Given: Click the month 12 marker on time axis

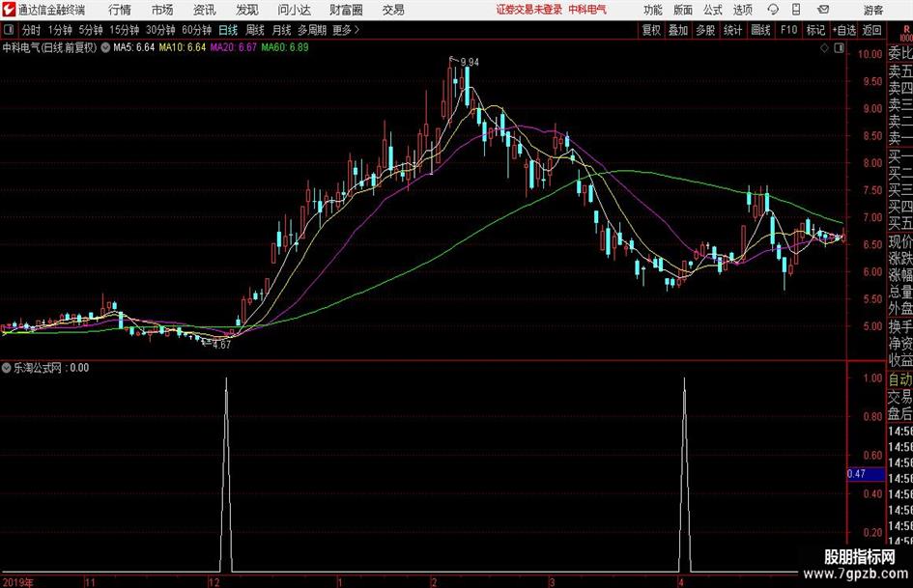Looking at the screenshot, I should (214, 582).
